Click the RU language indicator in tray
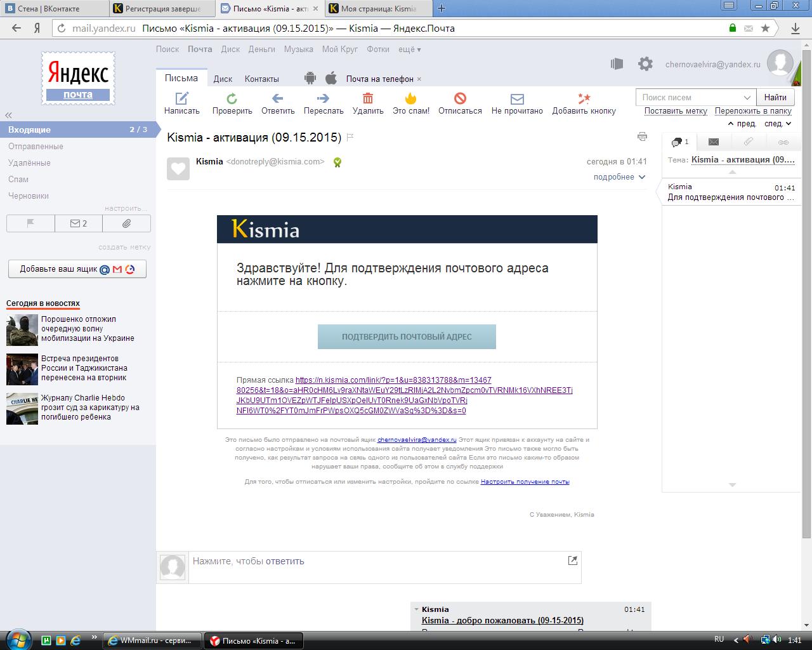Screen dimensions: 812x650 pos(719,639)
